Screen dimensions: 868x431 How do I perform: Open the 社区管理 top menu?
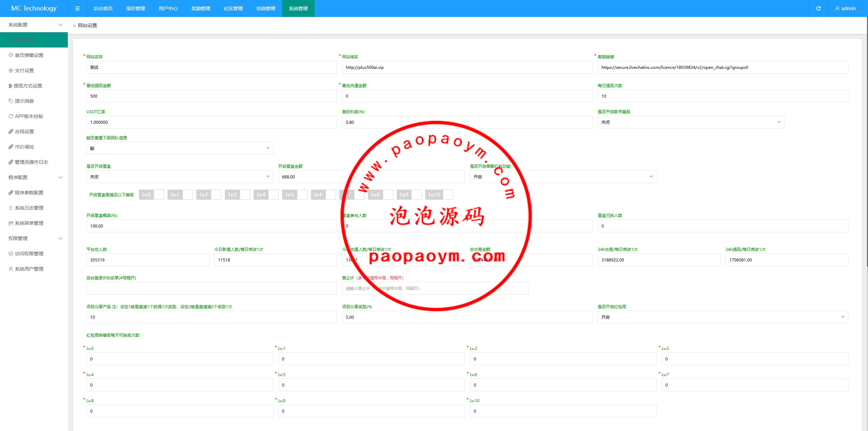[233, 8]
